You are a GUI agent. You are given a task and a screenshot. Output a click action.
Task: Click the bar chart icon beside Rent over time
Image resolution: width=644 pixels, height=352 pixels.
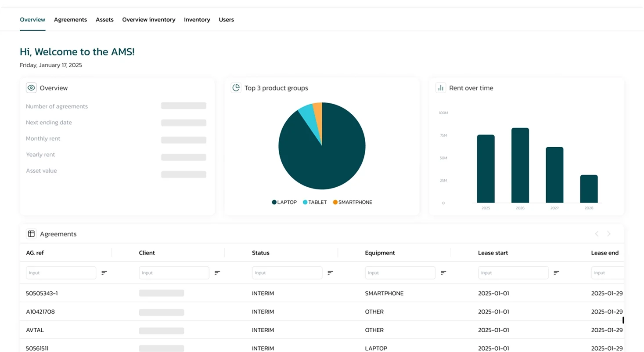441,88
